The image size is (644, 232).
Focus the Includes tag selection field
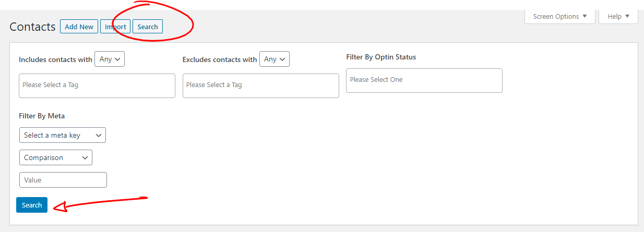pyautogui.click(x=97, y=85)
